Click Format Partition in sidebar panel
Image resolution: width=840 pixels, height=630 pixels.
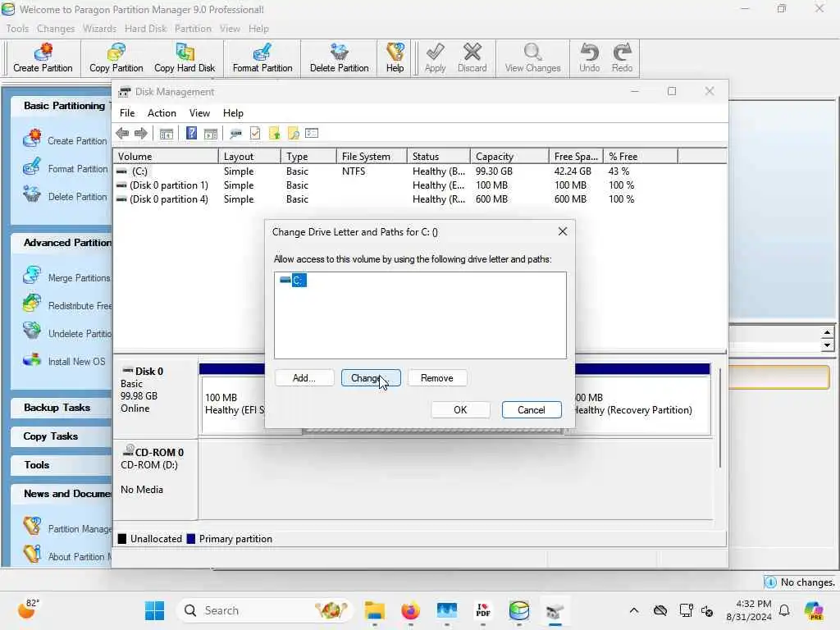pyautogui.click(x=66, y=168)
